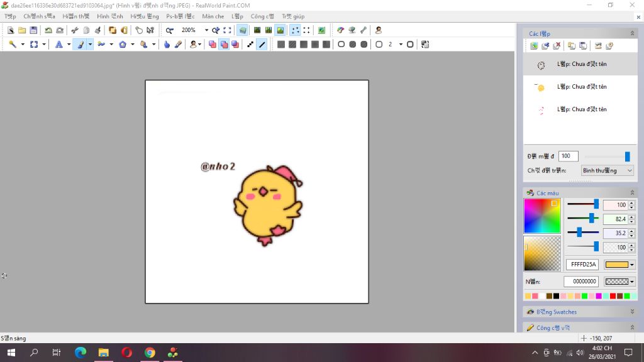Viewport: 644px width, 362px height.
Task: Select the magic wand tool
Action: coord(13,45)
